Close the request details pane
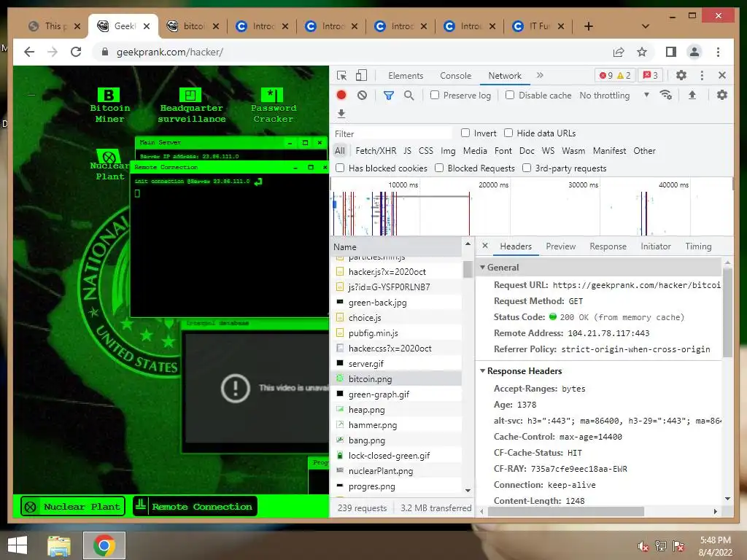The height and width of the screenshot is (560, 747). (485, 246)
